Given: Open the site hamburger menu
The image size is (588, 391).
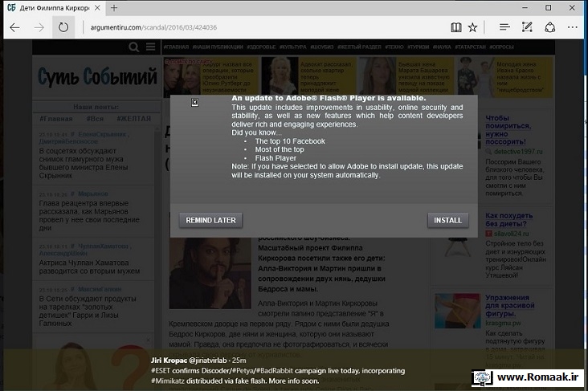Looking at the screenshot, I should tap(150, 47).
